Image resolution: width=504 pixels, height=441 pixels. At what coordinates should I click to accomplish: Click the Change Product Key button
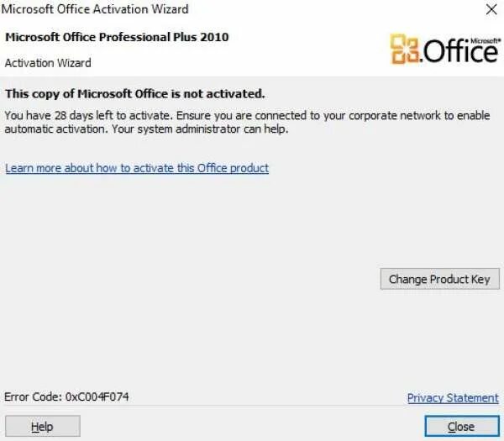coord(439,280)
